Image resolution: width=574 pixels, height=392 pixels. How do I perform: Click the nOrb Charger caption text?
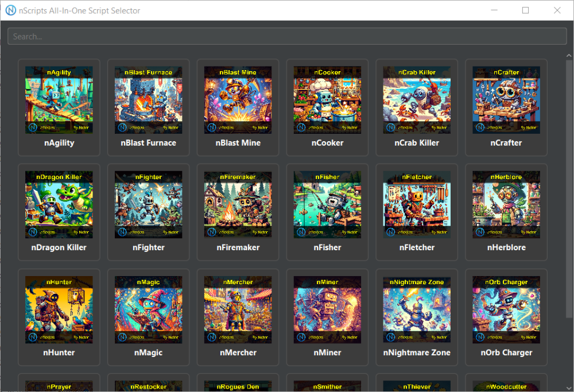coord(506,353)
